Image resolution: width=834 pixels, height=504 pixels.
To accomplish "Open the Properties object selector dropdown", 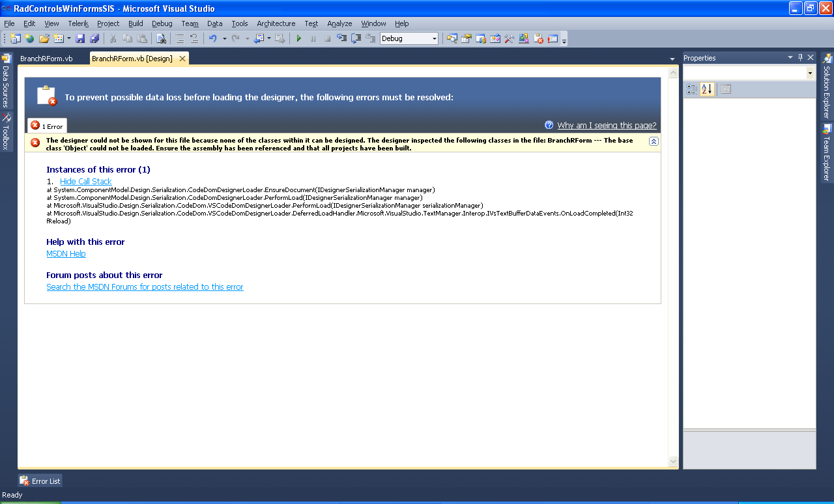I will point(811,74).
